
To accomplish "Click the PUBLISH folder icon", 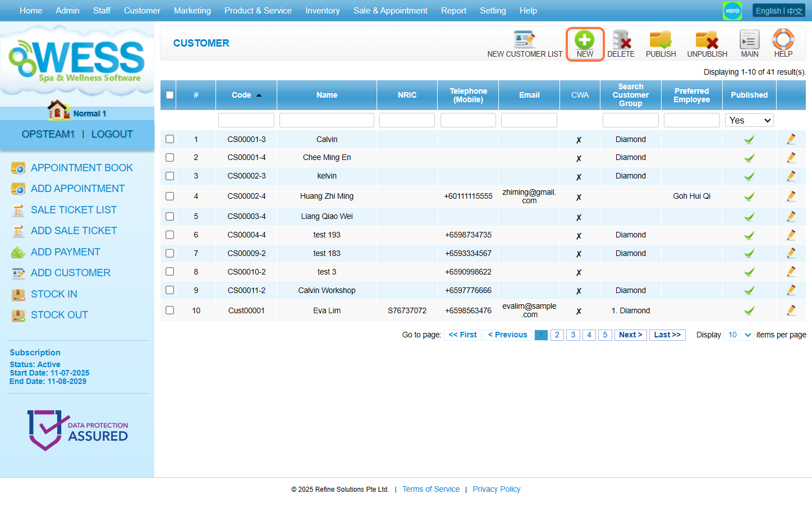I will [x=660, y=40].
